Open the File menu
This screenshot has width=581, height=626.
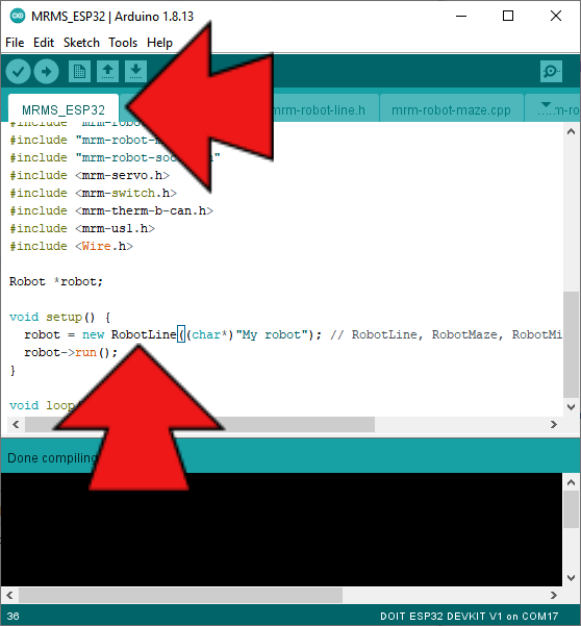15,42
